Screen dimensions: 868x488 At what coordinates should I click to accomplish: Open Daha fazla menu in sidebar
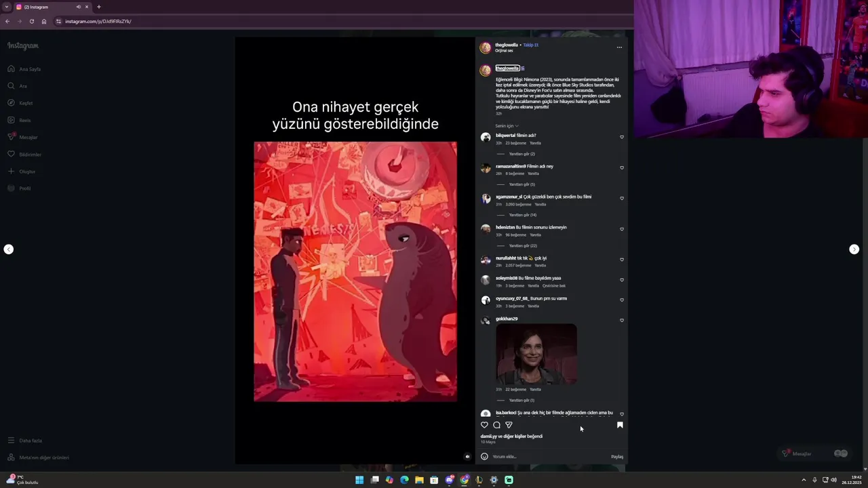[24, 441]
